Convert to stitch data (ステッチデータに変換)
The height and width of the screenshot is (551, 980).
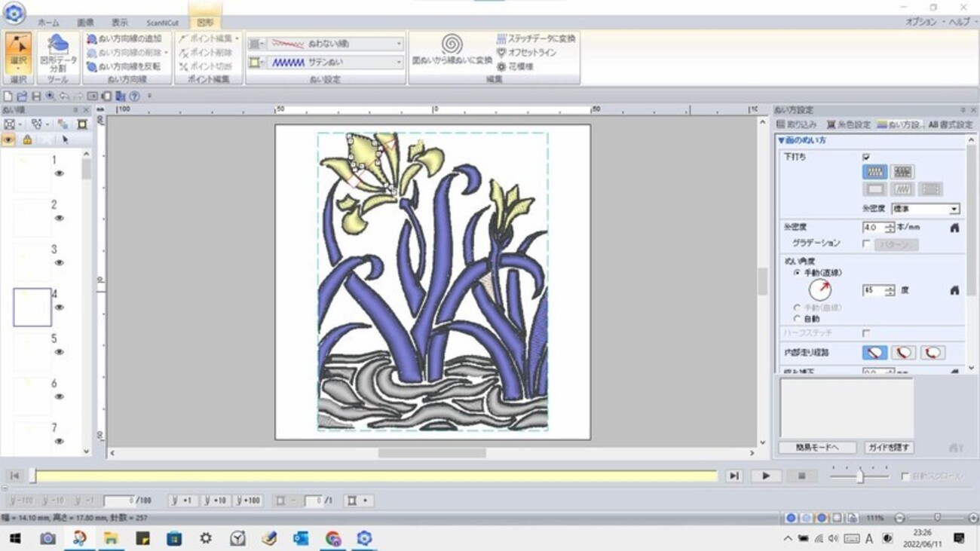536,38
